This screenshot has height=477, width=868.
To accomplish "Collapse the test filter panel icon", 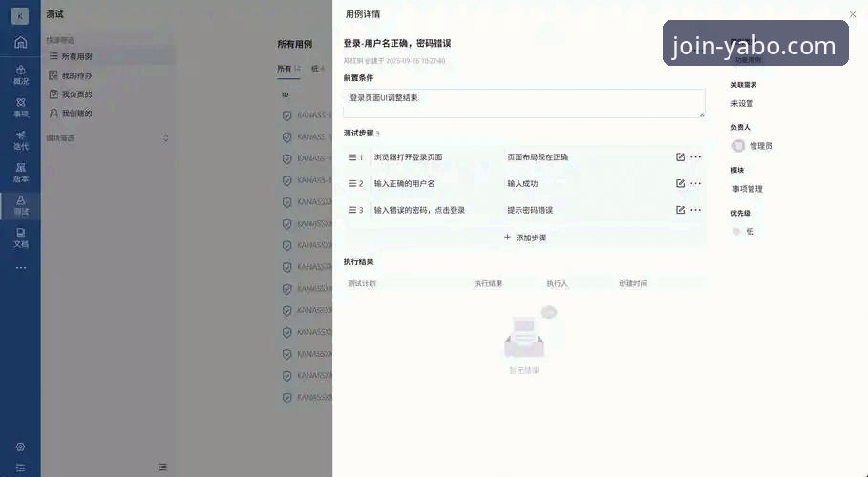I will pyautogui.click(x=162, y=467).
